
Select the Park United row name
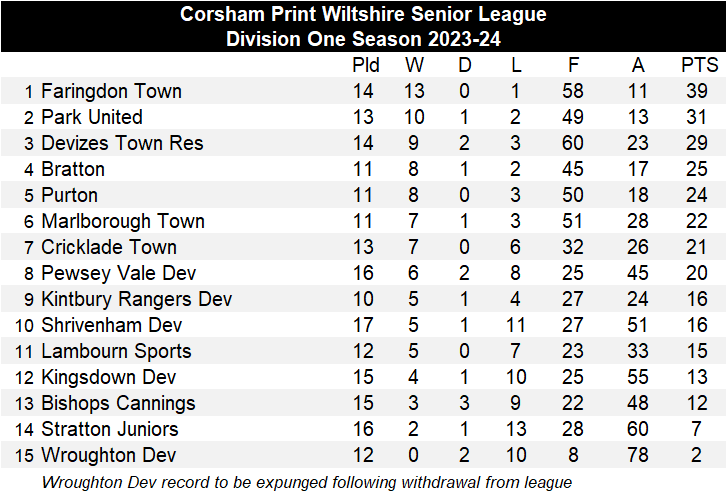coord(92,117)
